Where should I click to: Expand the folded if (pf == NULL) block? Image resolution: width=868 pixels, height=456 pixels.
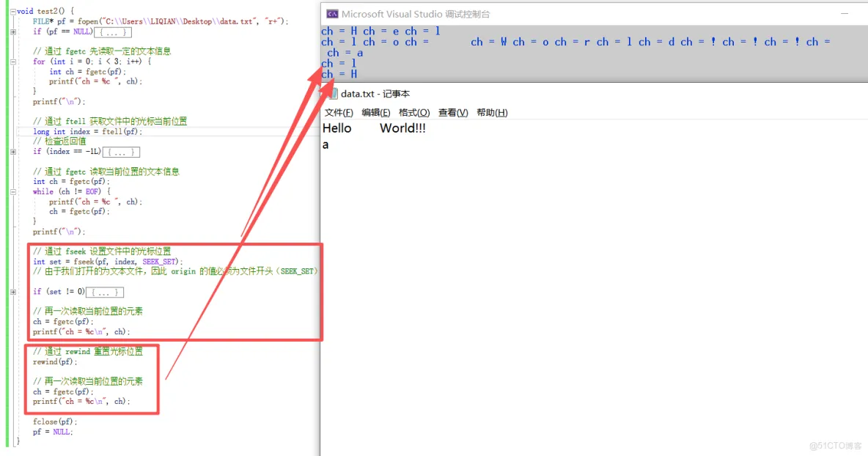[13, 32]
